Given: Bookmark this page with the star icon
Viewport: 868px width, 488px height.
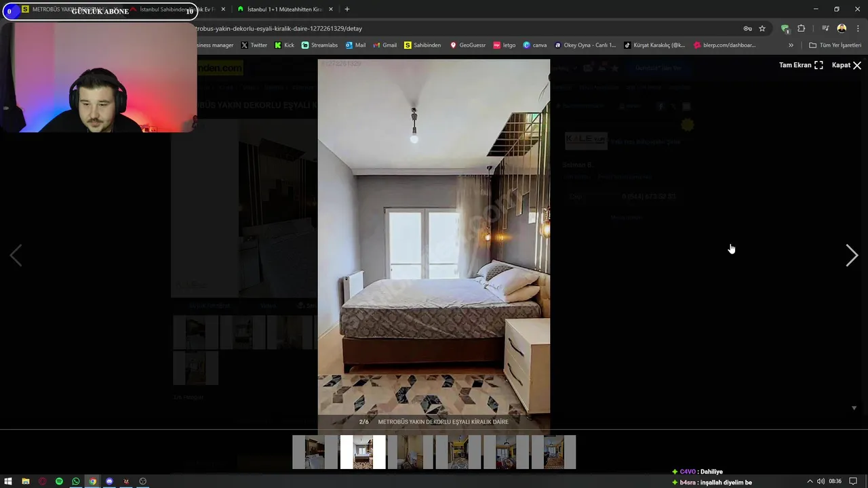Looking at the screenshot, I should [x=762, y=28].
